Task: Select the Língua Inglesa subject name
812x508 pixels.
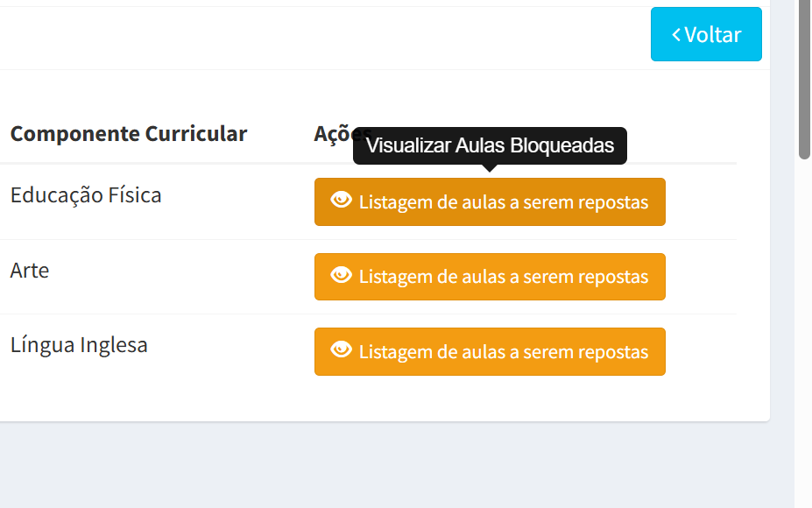Action: tap(79, 345)
